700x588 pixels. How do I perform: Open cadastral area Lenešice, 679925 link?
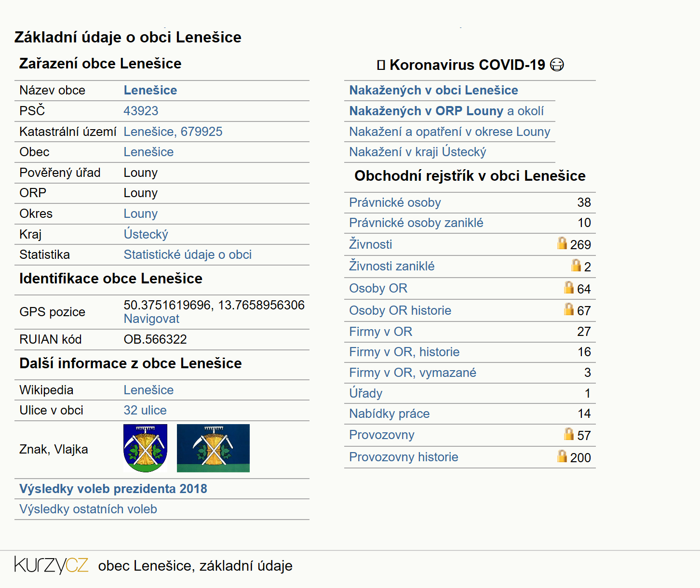pos(173,132)
